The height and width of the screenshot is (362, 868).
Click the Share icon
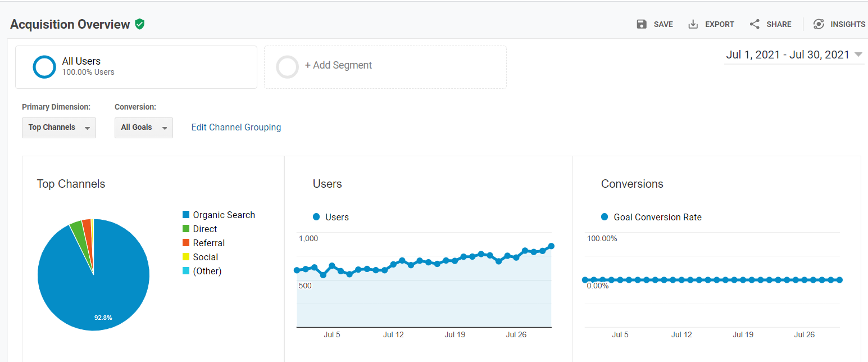pyautogui.click(x=755, y=24)
